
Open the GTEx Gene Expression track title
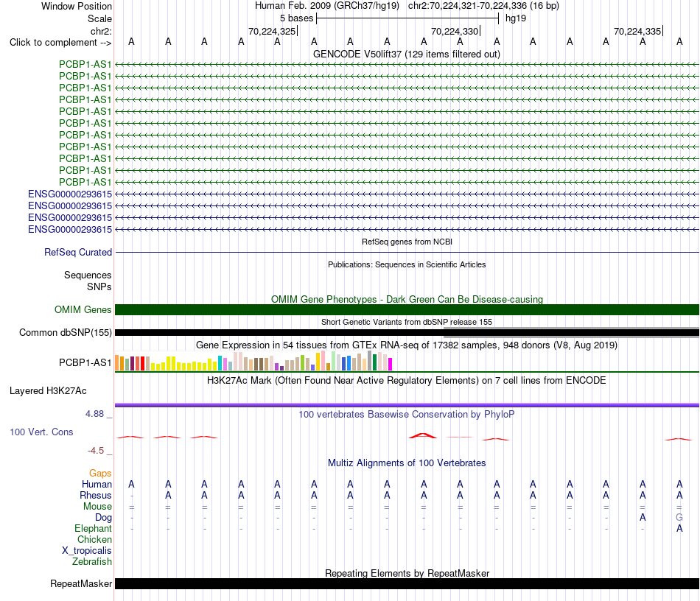407,345
